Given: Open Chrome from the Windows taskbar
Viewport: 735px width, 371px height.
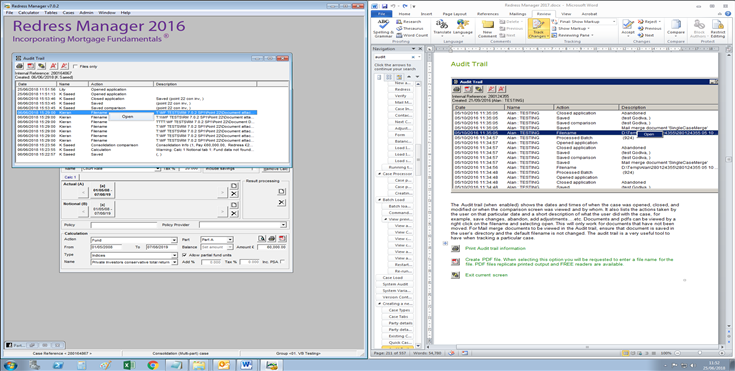Looking at the screenshot, I should click(x=152, y=365).
